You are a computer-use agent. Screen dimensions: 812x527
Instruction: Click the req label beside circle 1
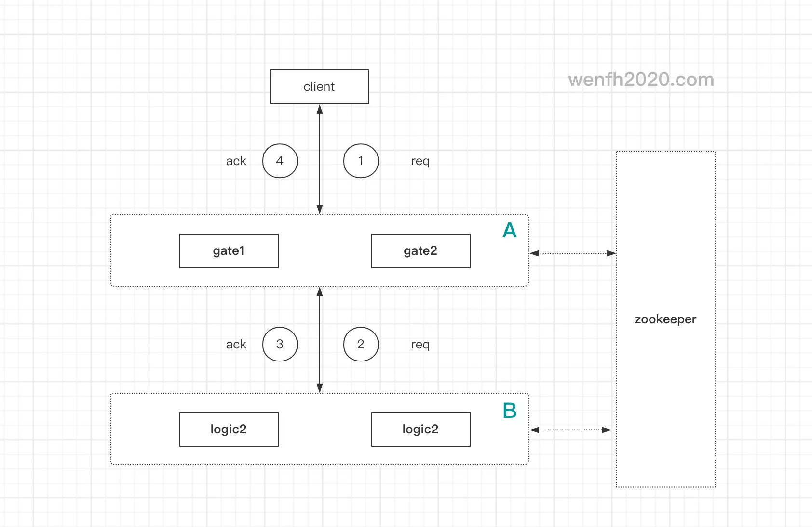coord(420,161)
